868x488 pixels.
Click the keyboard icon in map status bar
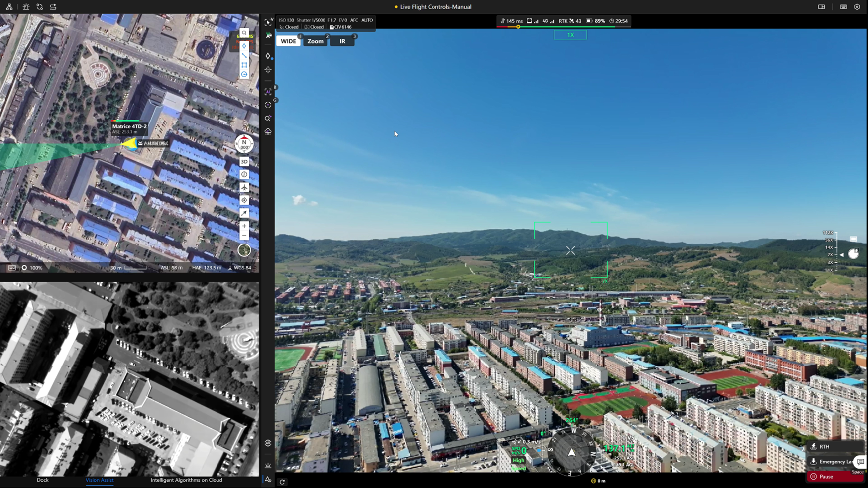coord(12,268)
